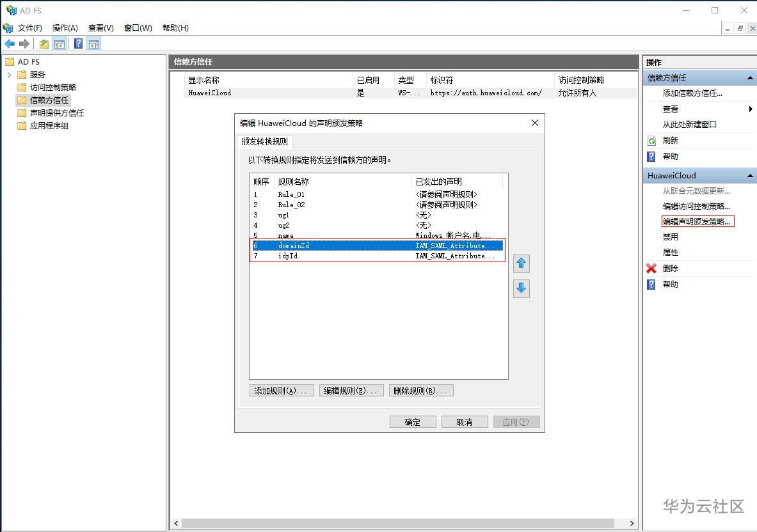Click the 访问控制策略 column header
The height and width of the screenshot is (532, 757).
coord(595,80)
